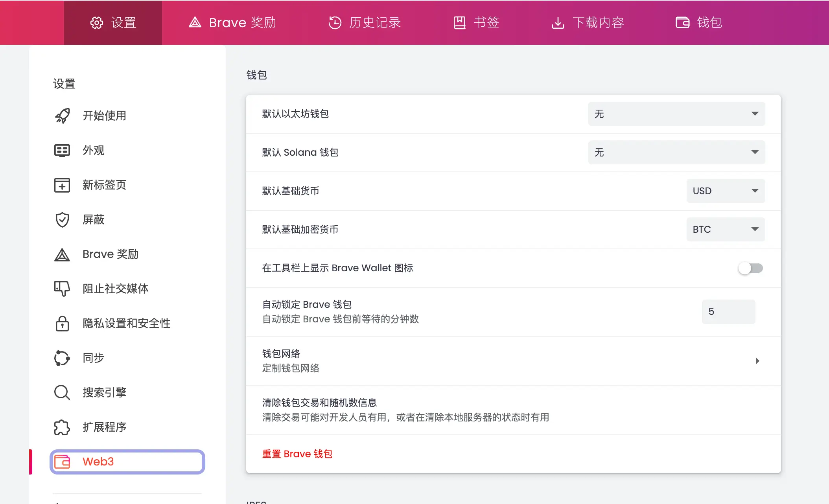
Task: Click the sync icon next to 同步
Action: [x=62, y=358]
